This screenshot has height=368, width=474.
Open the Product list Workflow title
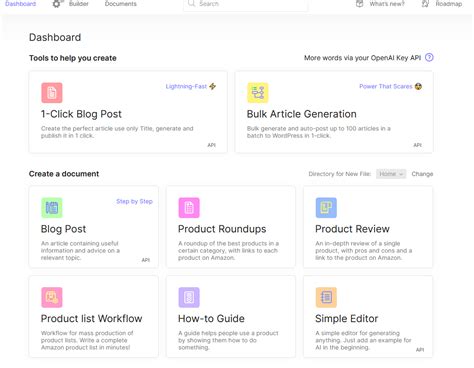[91, 319]
